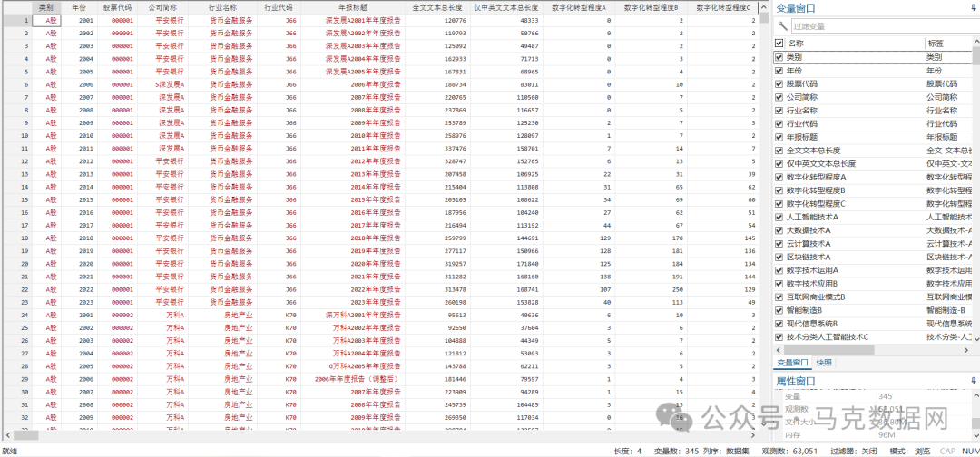Click the data grid horizontal scrollbar thumb
The width and height of the screenshot is (980, 457).
coord(28,434)
